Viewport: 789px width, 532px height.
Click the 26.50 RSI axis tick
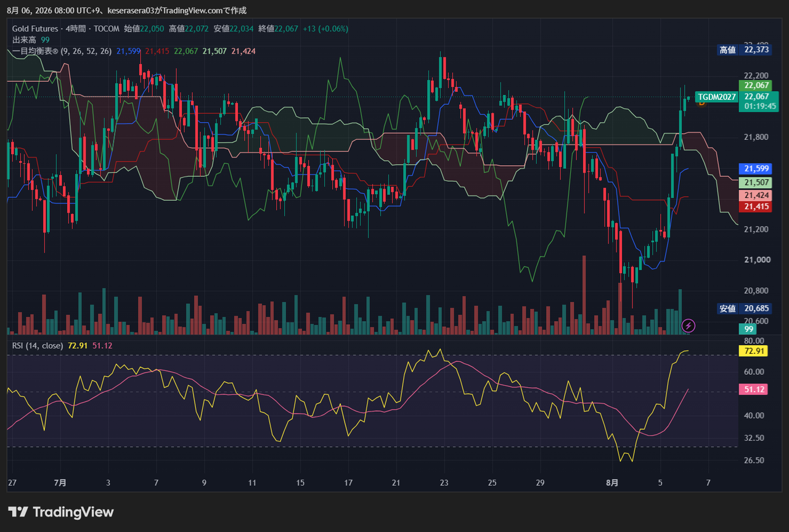(x=754, y=460)
